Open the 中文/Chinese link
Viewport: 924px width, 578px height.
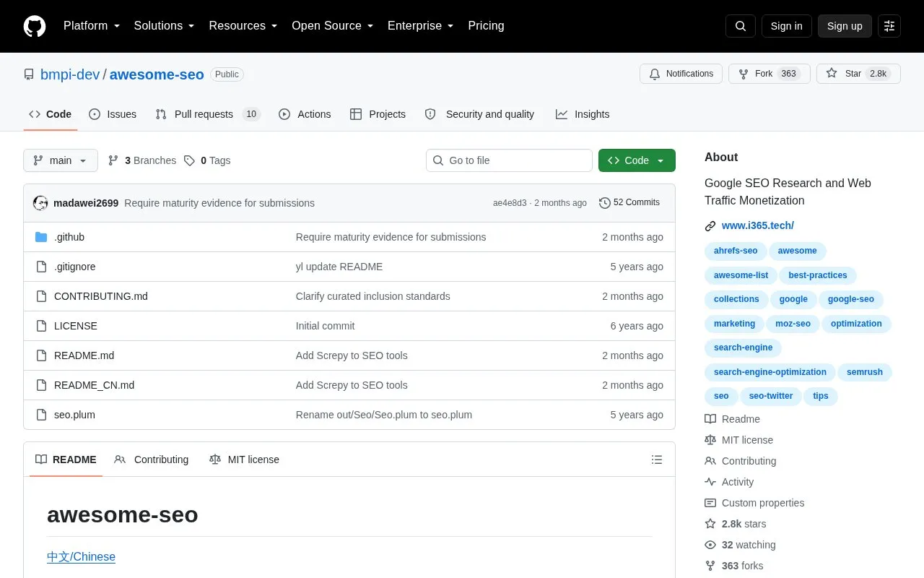pyautogui.click(x=81, y=557)
